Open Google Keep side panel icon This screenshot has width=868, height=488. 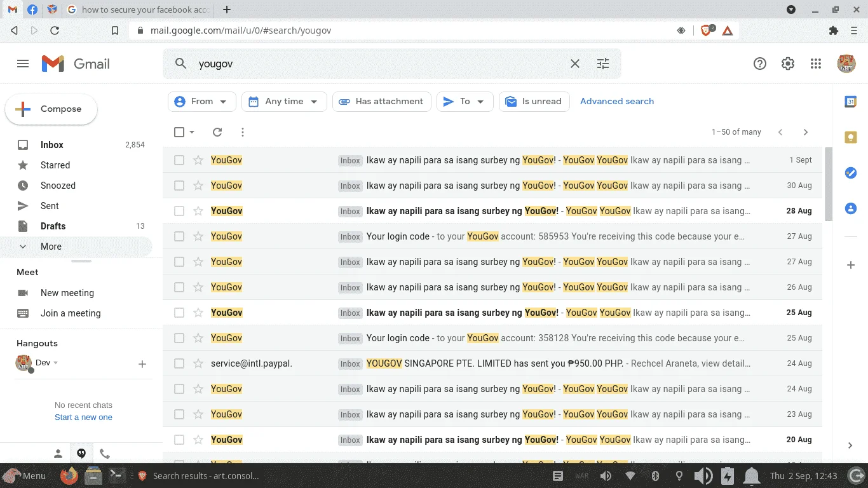click(x=851, y=137)
